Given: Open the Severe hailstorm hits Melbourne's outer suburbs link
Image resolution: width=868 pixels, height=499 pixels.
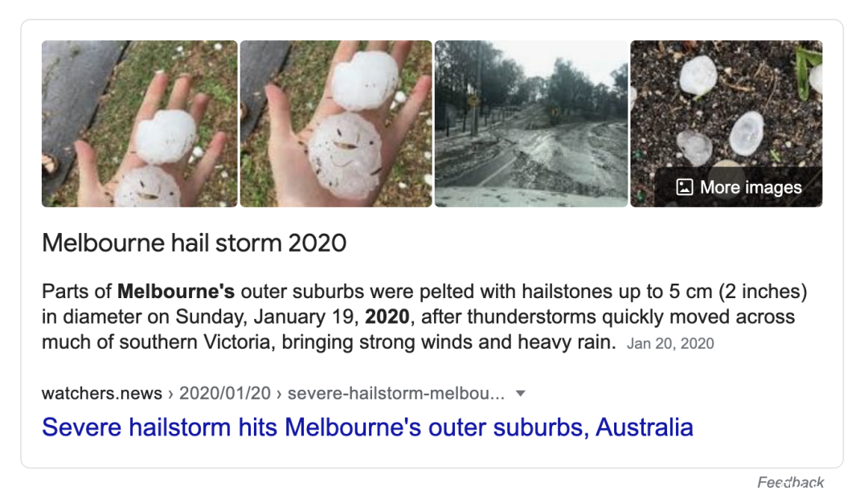Looking at the screenshot, I should [x=367, y=427].
